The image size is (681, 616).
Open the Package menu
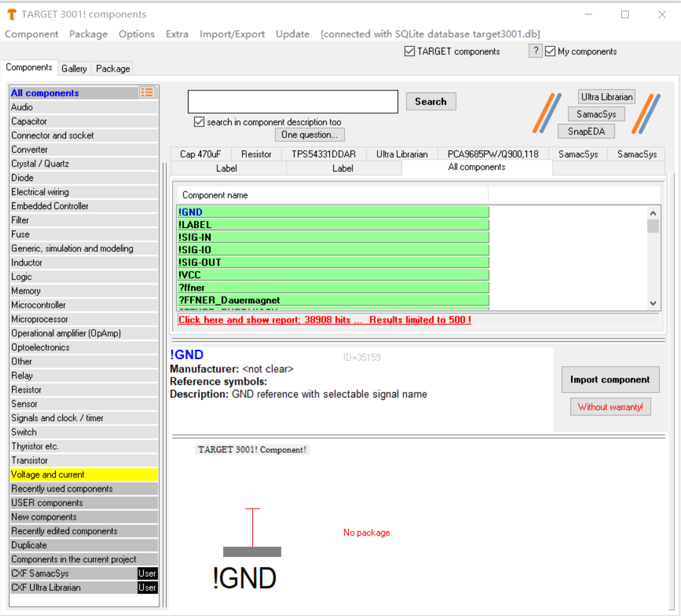[x=88, y=34]
